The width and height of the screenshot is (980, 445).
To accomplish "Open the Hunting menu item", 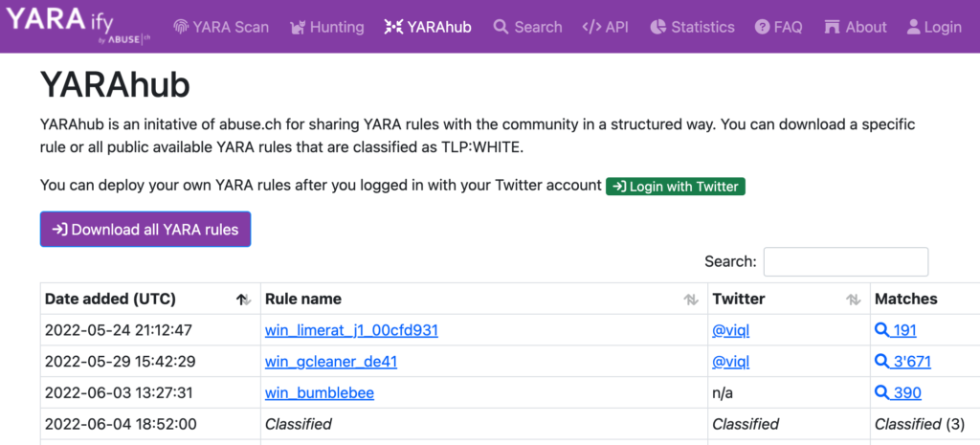I will point(327,27).
